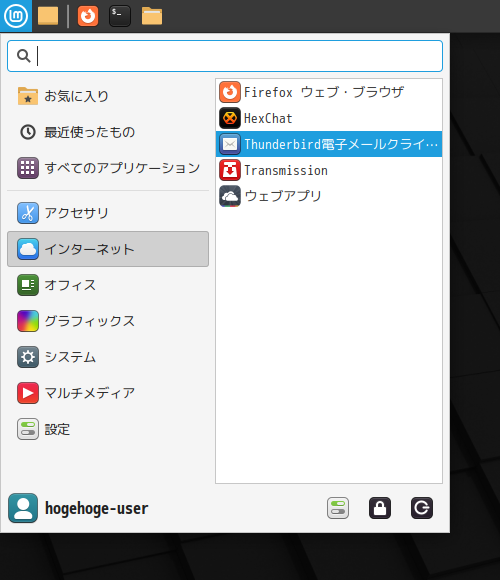Screen dimensions: 500x580
Task: Select the グラフィックス category
Action: 108,321
